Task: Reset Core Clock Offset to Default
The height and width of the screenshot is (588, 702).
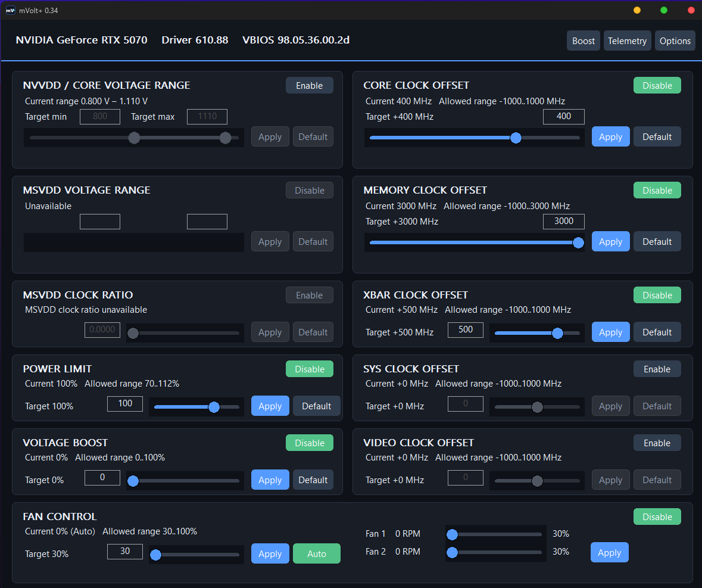Action: [657, 136]
